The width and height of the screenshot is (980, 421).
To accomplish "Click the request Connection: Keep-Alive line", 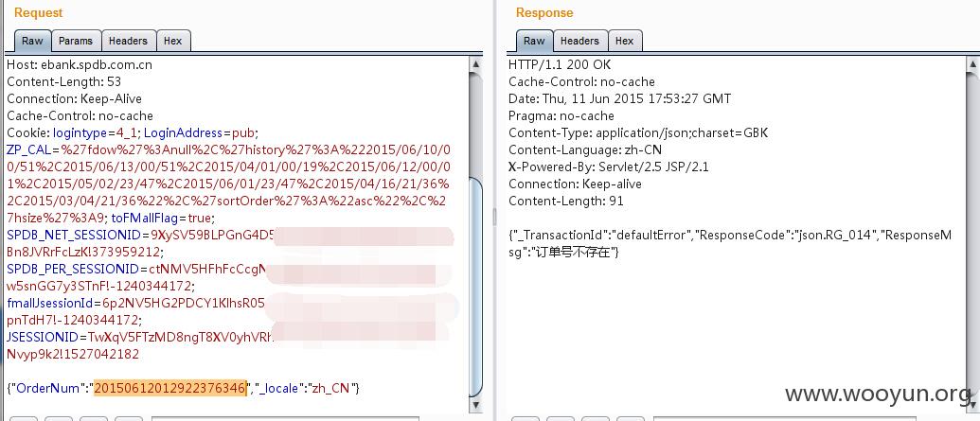I will [x=75, y=98].
